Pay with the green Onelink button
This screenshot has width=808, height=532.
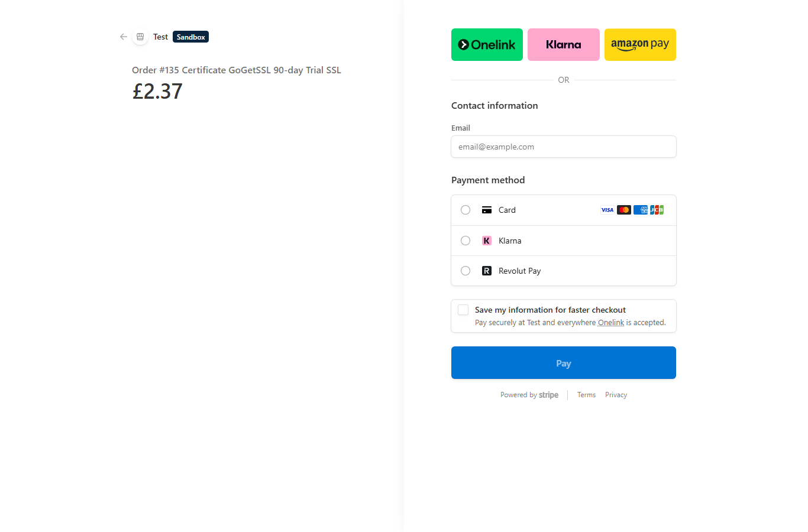[x=487, y=44]
